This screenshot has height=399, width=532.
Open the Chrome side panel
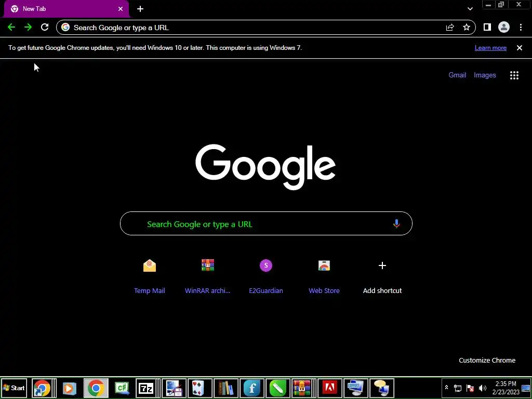point(487,28)
